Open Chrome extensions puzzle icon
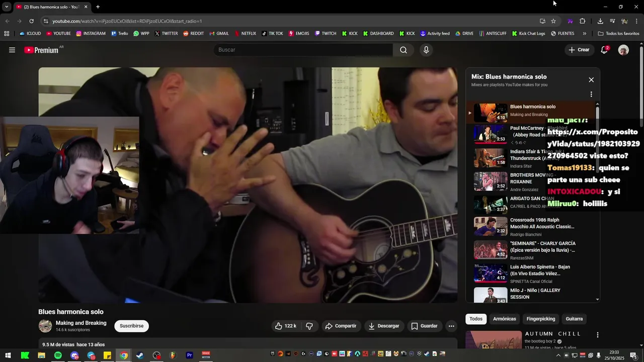Viewport: 644px width, 362px height. click(x=583, y=21)
